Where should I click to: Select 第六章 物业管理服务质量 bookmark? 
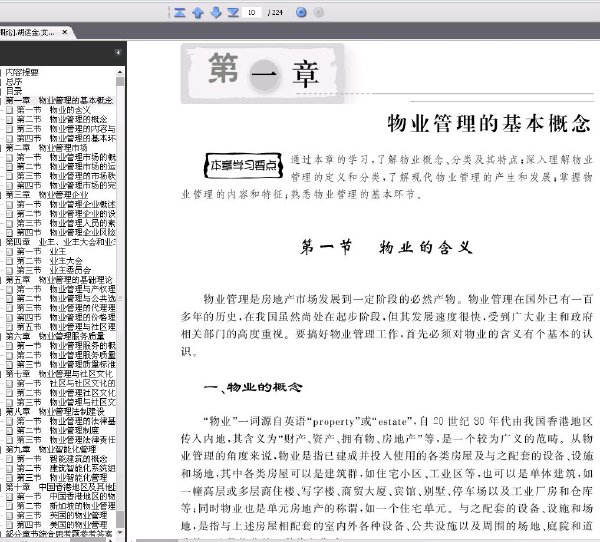coord(55,336)
